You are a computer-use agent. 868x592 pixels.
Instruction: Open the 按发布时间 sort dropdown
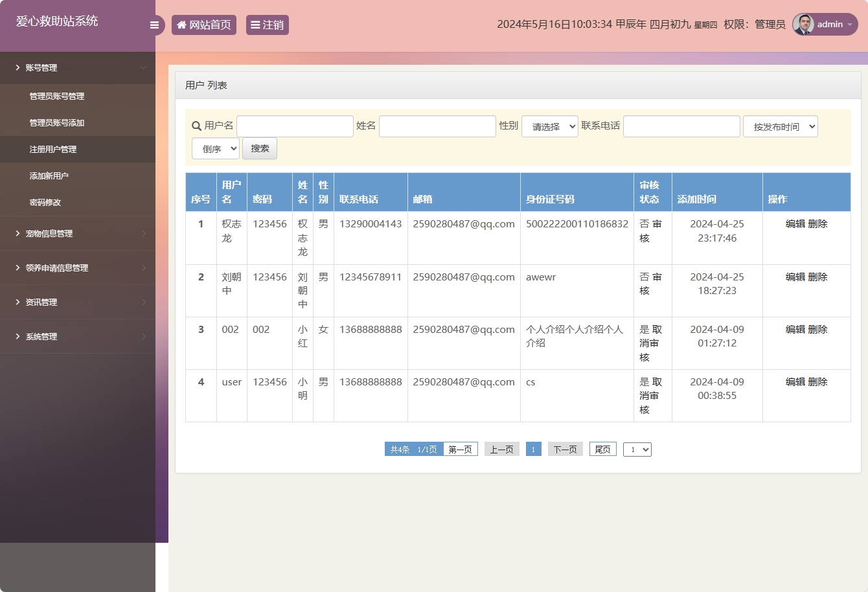coord(780,126)
